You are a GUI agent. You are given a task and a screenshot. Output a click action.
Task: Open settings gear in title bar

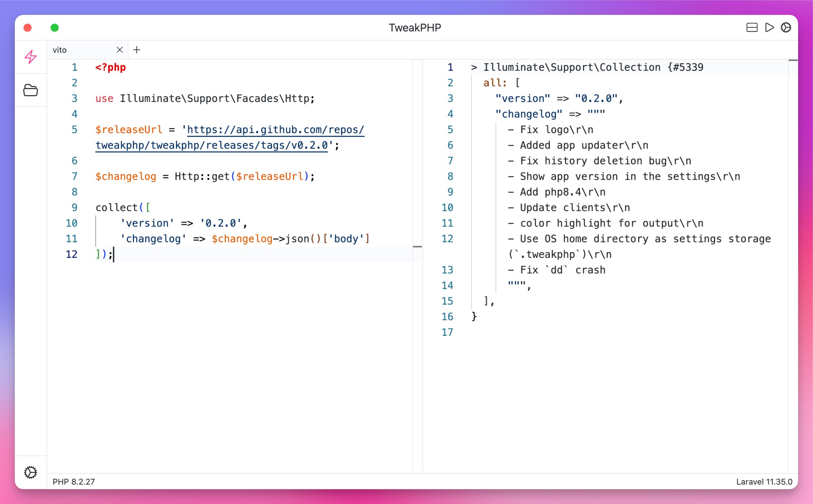coord(786,27)
